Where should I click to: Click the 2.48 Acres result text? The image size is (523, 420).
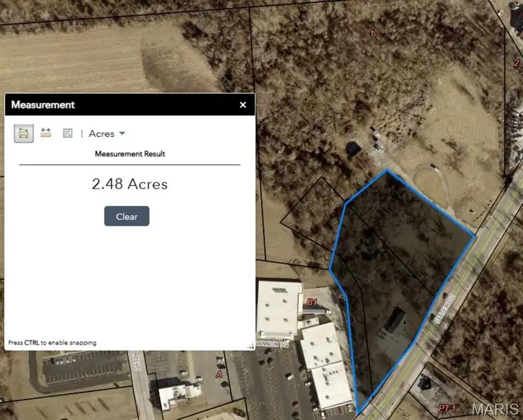tap(130, 184)
